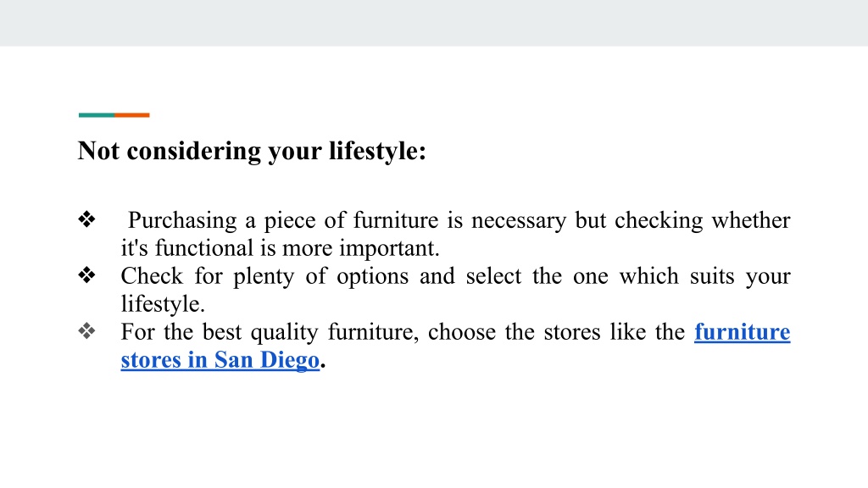Click the orange segment of the accent line
The image size is (868, 488).
coord(131,115)
